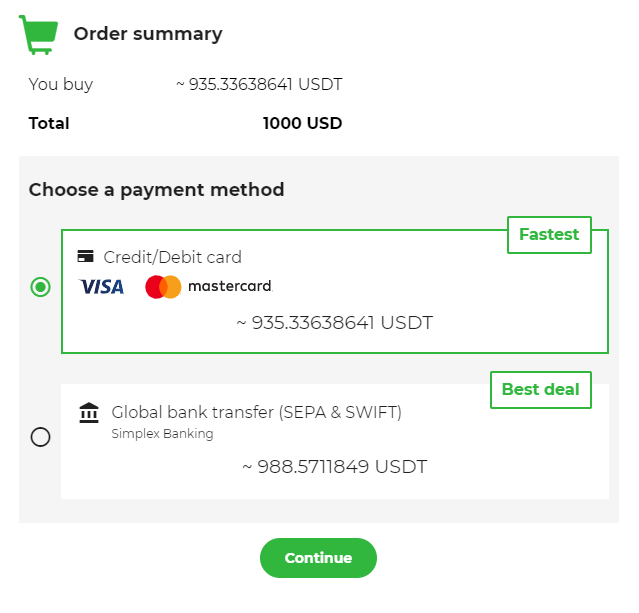Click the bank building icon
This screenshot has width=639, height=613.
pos(89,413)
